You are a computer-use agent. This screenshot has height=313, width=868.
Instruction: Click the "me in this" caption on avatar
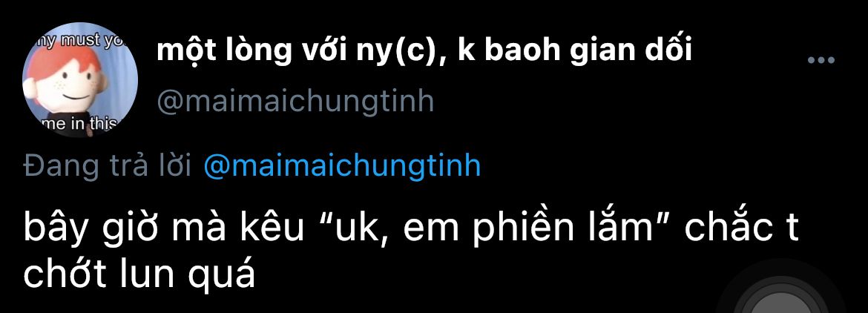(x=79, y=125)
